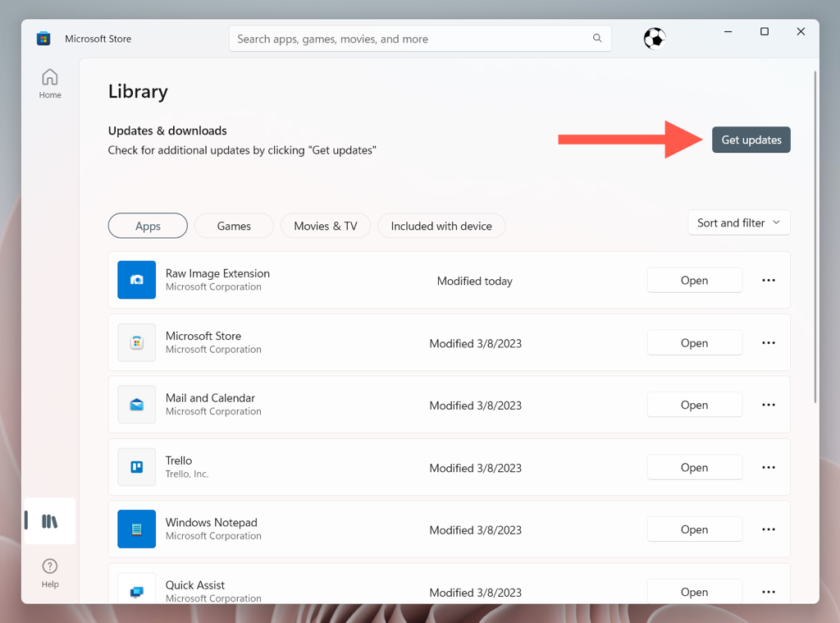Click the search magnifier icon
The height and width of the screenshot is (623, 840).
(597, 39)
